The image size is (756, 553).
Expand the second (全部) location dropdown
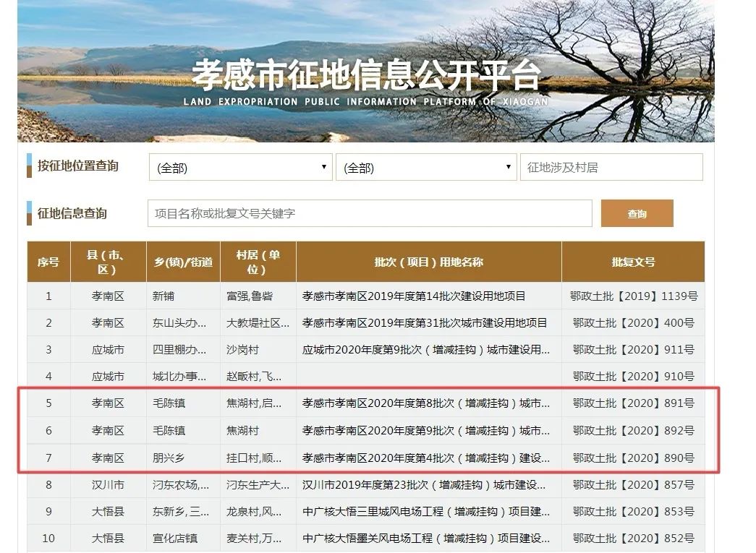click(425, 168)
